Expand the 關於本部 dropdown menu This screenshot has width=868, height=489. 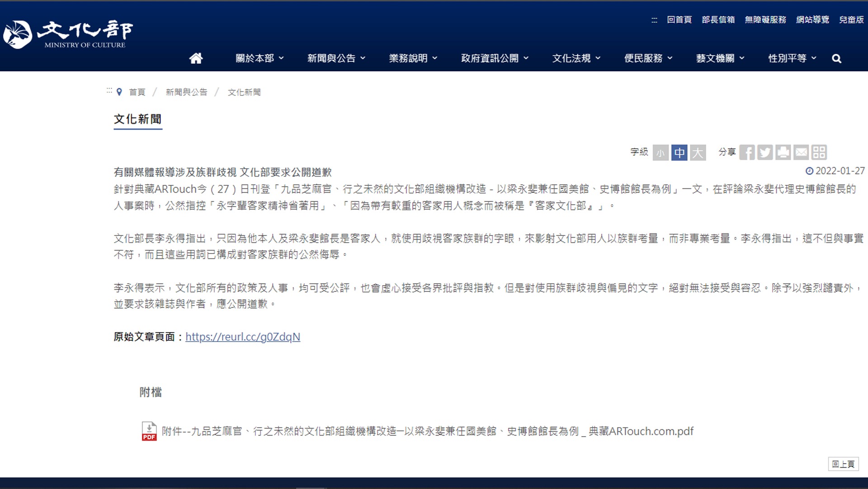(x=259, y=58)
